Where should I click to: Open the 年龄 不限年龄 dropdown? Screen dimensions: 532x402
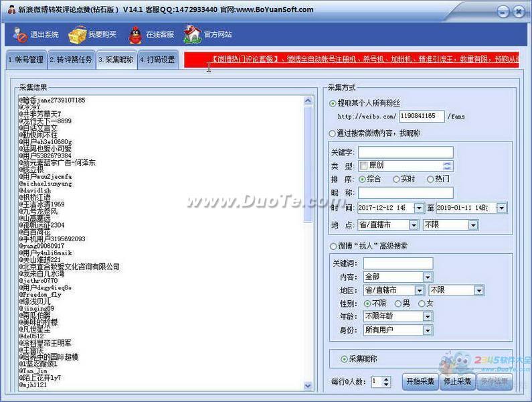pos(428,317)
